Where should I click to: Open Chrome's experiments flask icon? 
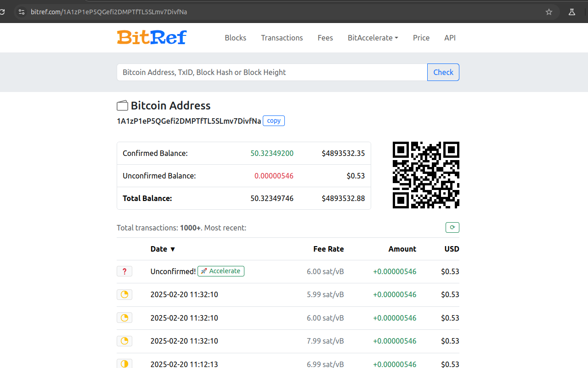571,11
